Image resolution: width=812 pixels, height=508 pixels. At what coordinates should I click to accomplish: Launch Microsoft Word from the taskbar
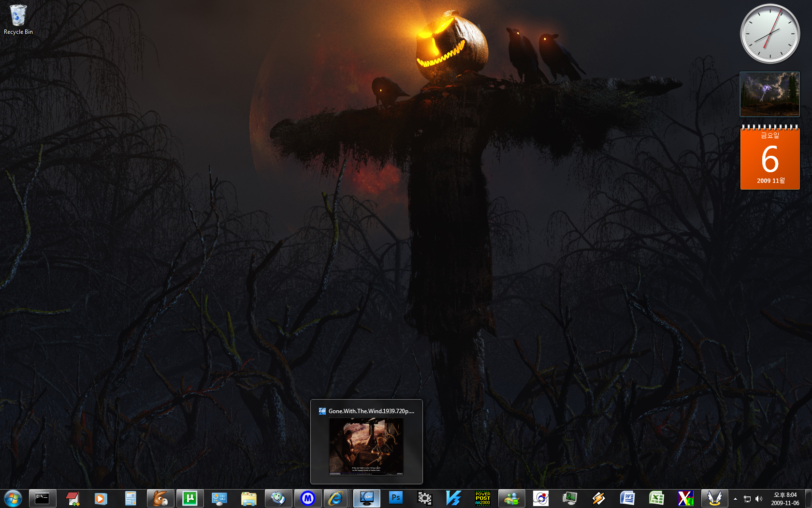coord(628,498)
